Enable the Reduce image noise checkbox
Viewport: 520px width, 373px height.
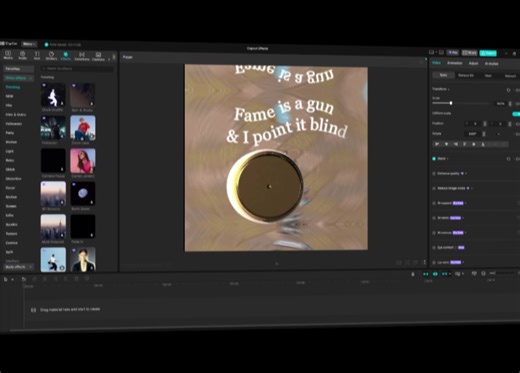[434, 188]
